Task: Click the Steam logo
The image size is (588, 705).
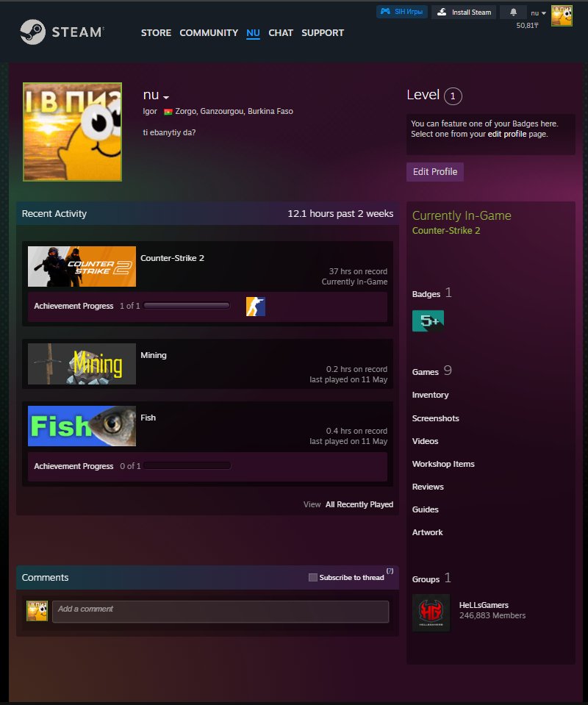Action: tap(62, 32)
